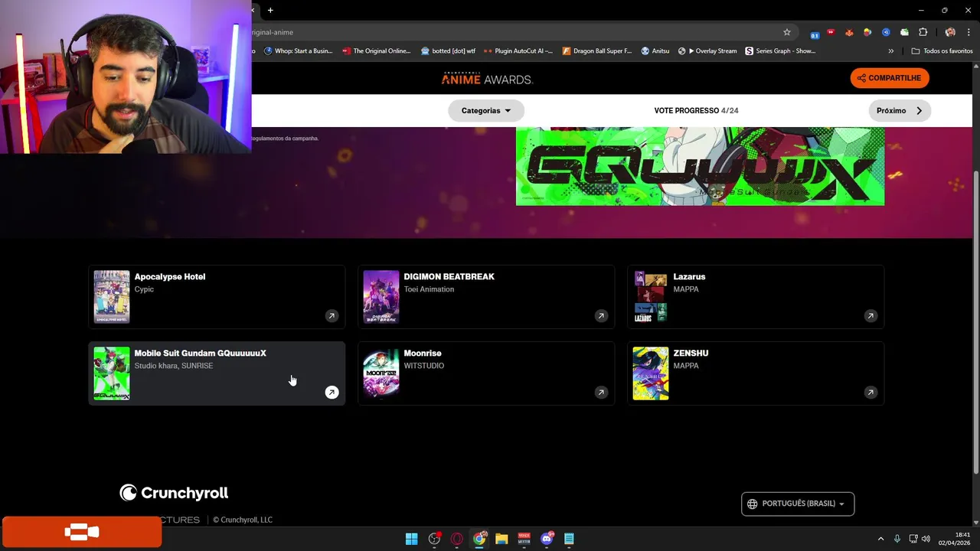Viewport: 980px width, 551px height.
Task: Open The Original Online bookmark
Action: pos(377,51)
